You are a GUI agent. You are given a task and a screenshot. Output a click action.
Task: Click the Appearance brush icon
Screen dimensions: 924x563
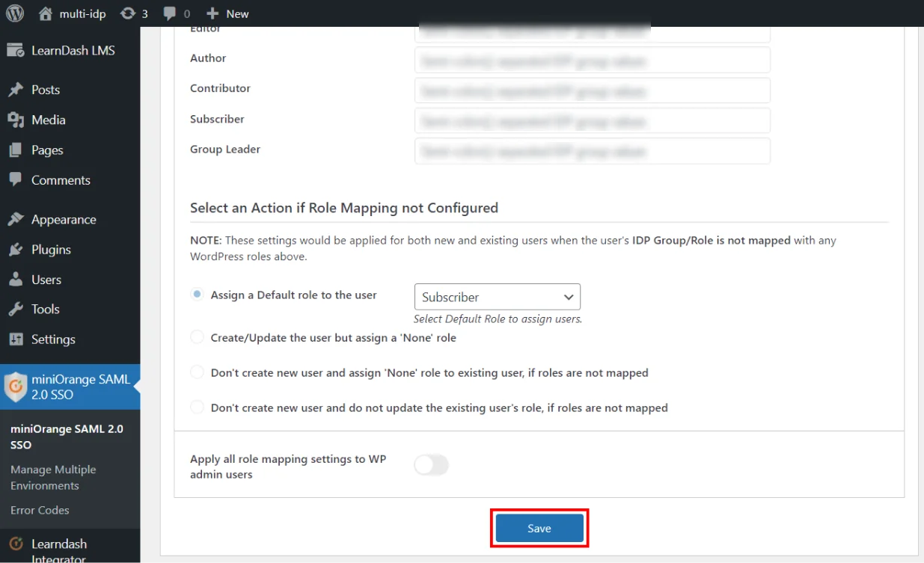(x=16, y=220)
